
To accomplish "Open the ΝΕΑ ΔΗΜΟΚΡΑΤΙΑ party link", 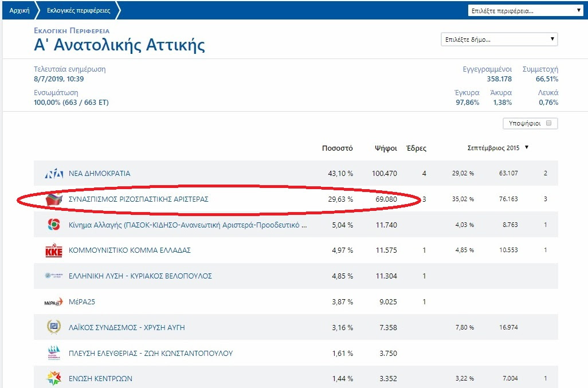I will 99,174.
